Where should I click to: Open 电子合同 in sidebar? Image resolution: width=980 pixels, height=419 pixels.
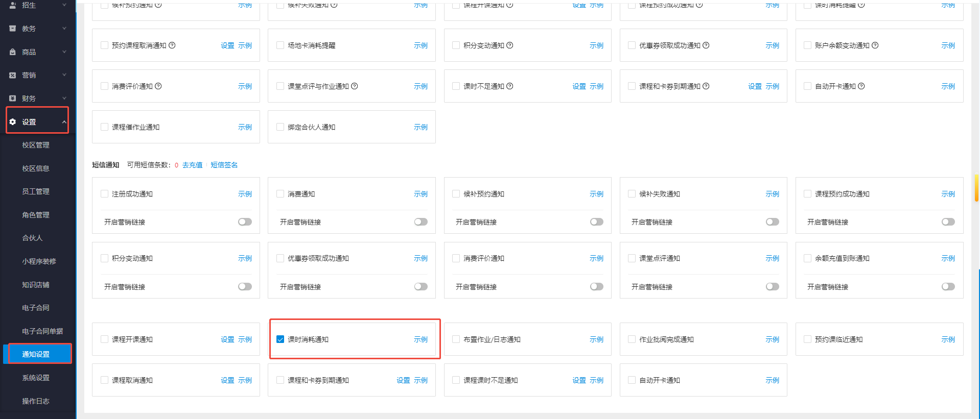pyautogui.click(x=36, y=308)
